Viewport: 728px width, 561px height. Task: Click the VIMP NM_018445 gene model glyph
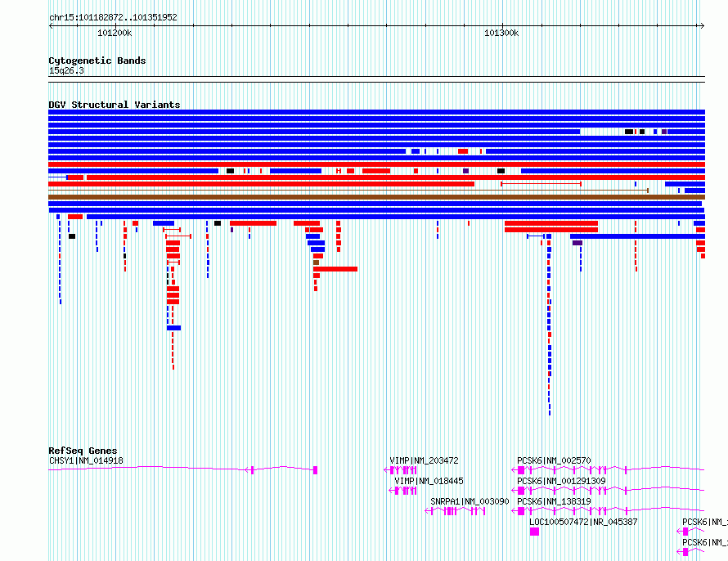(402, 491)
